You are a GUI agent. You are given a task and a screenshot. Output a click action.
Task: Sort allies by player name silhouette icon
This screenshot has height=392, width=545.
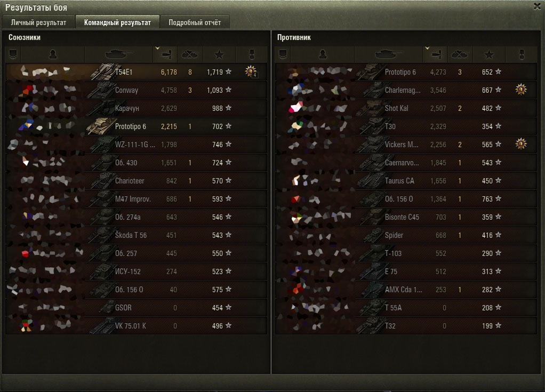point(53,54)
